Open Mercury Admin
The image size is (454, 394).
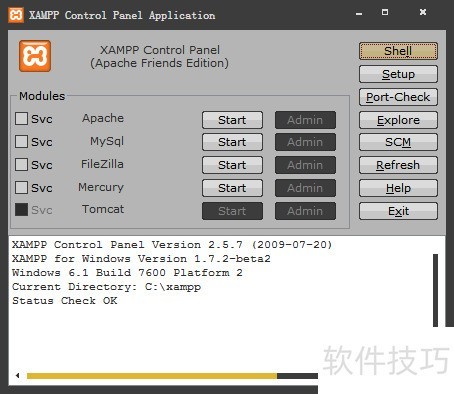point(305,188)
